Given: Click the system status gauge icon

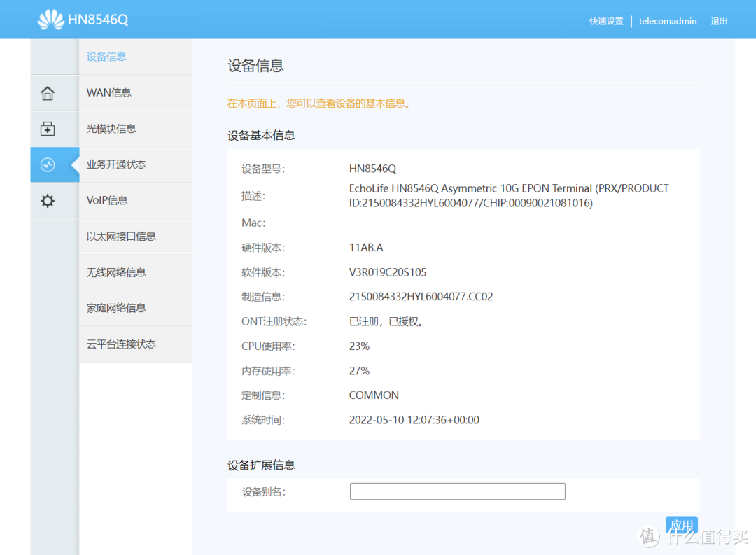Looking at the screenshot, I should 47,164.
